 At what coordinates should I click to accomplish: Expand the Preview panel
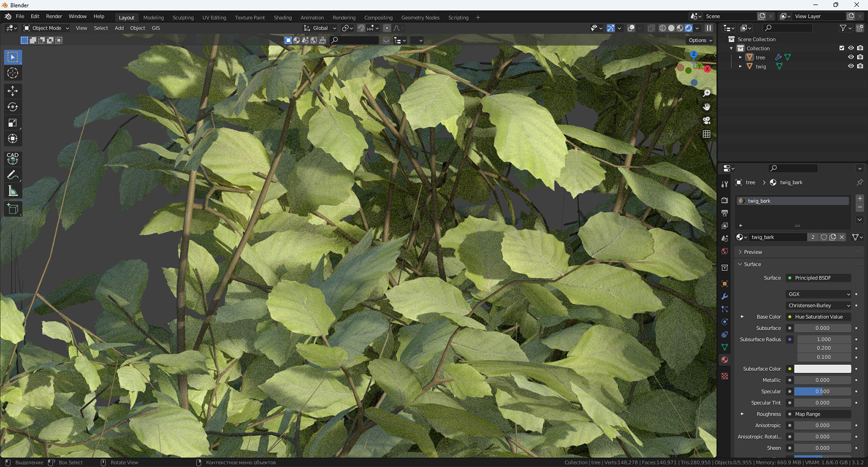tap(752, 252)
